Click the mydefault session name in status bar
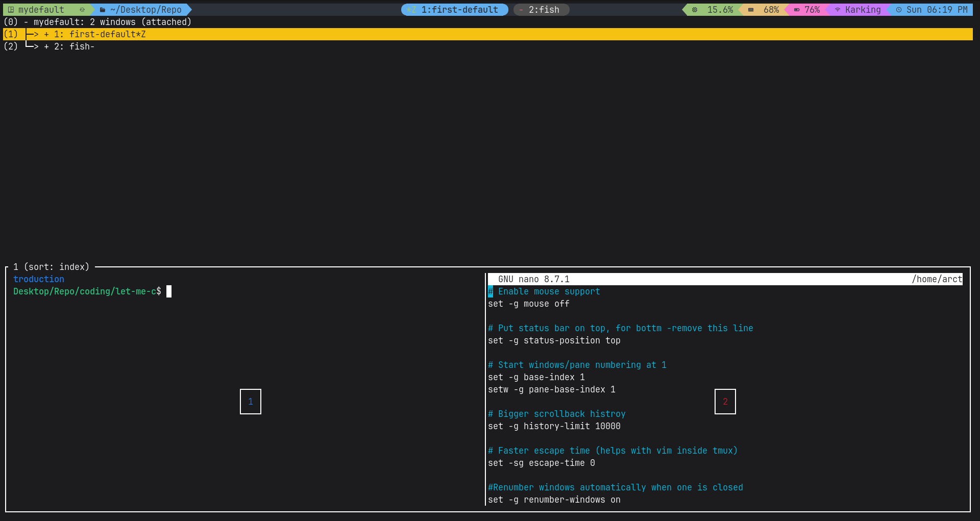 tap(41, 10)
